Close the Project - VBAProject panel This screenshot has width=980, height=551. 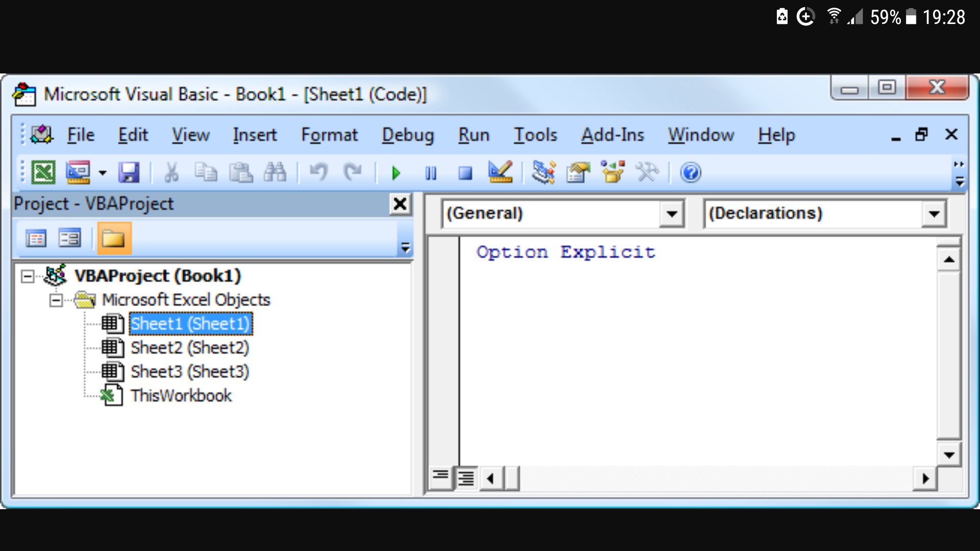400,204
